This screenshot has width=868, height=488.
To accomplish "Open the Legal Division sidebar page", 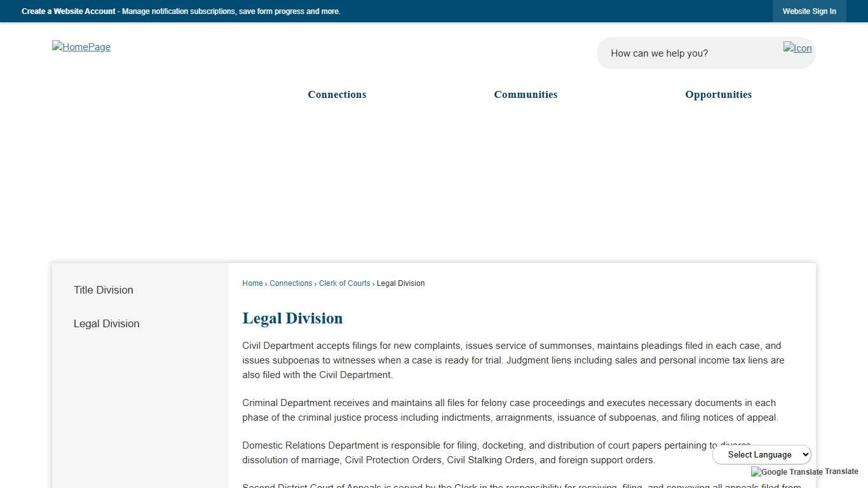I will [x=106, y=323].
